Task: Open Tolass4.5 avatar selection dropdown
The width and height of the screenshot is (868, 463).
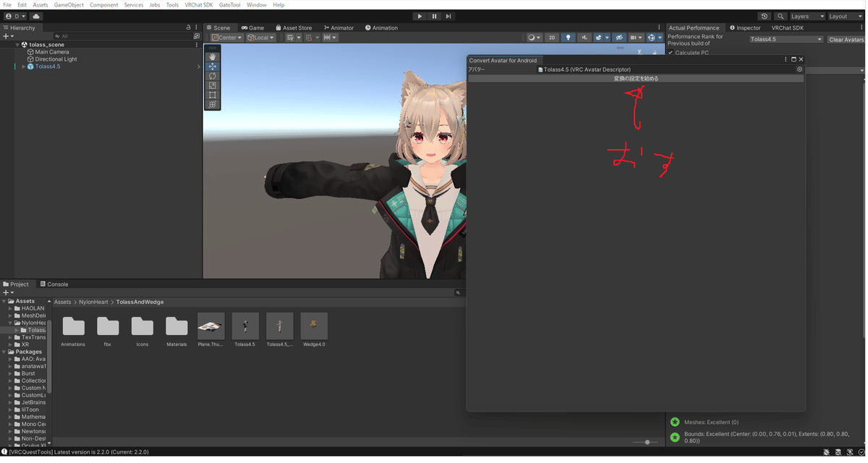Action: (x=786, y=40)
